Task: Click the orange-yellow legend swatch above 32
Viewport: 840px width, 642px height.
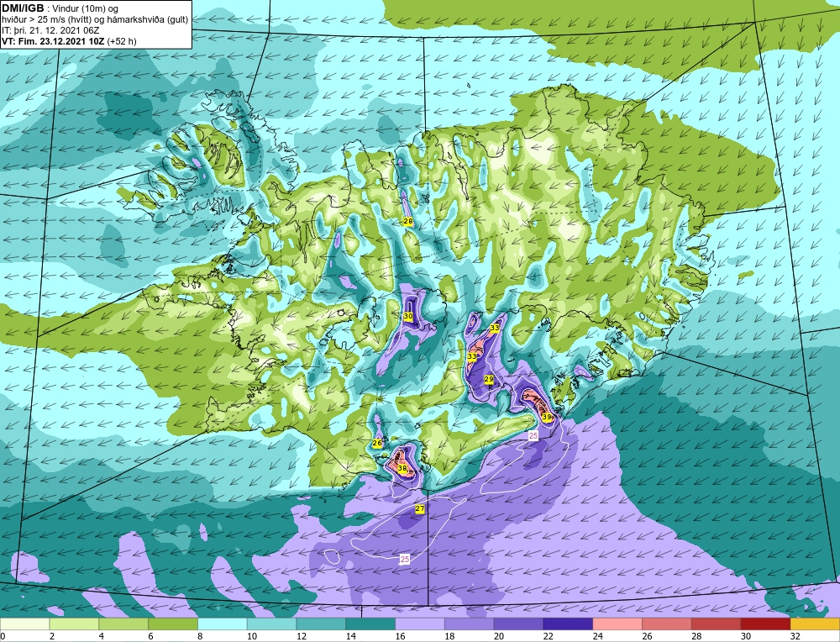Action: coord(815,624)
